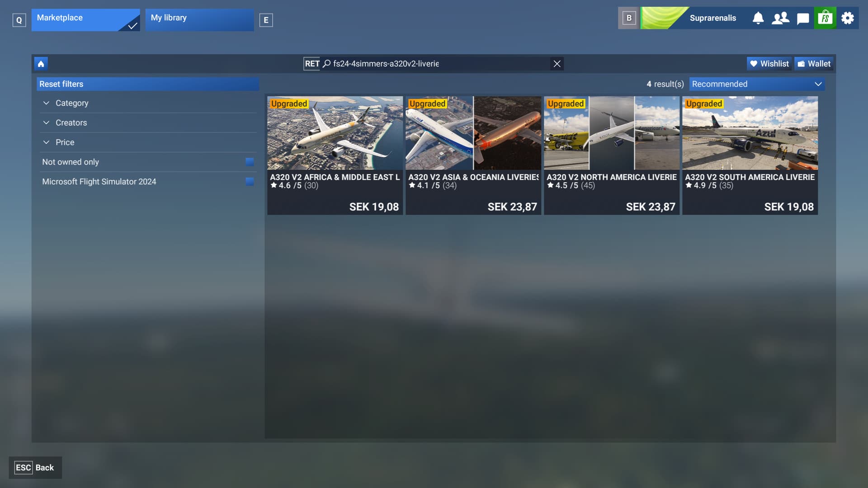The height and width of the screenshot is (488, 868).
Task: Click the SEK 23,87 price on North America card
Action: (651, 207)
